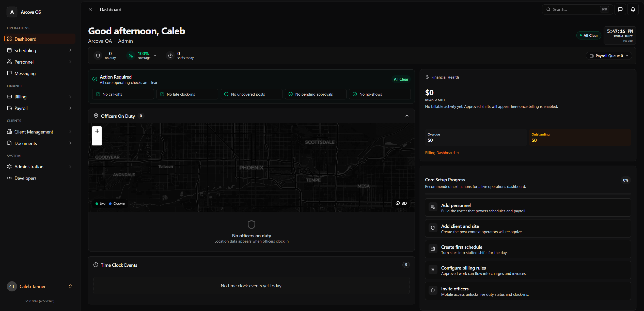The image size is (644, 311).
Task: Click the Add client and site shield icon
Action: 433,228
